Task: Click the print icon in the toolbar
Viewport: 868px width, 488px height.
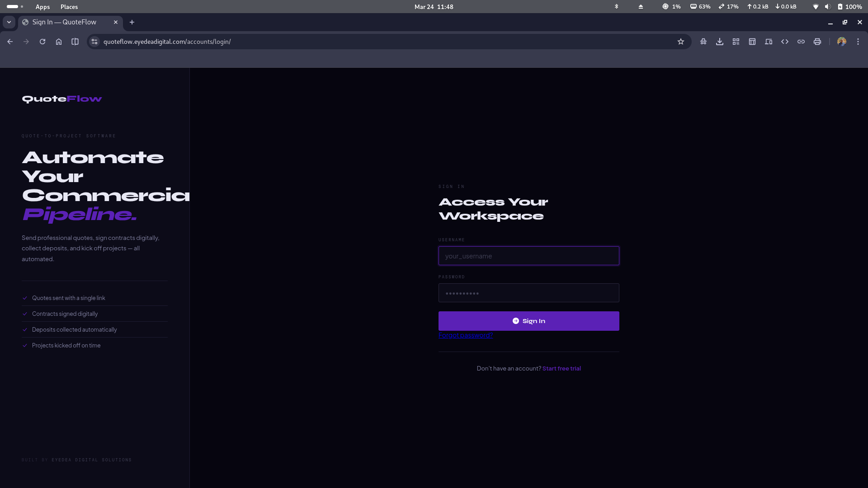Action: (817, 42)
